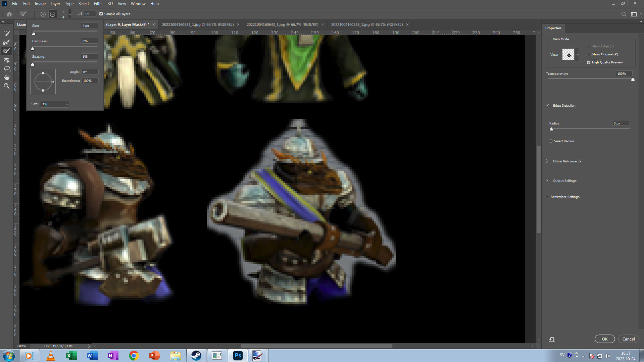644x362 pixels.
Task: Click the Cancel button
Action: tap(629, 339)
